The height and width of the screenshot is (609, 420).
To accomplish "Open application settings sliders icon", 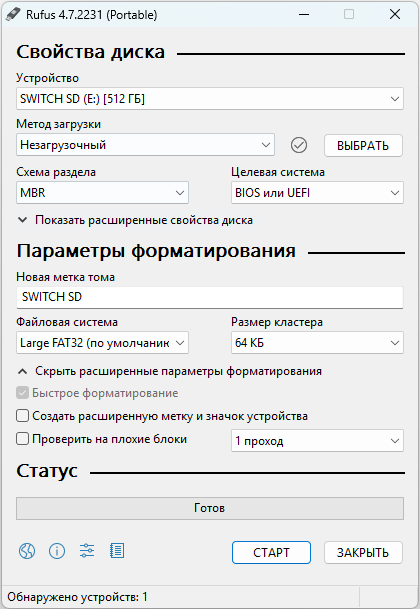I will coord(87,550).
